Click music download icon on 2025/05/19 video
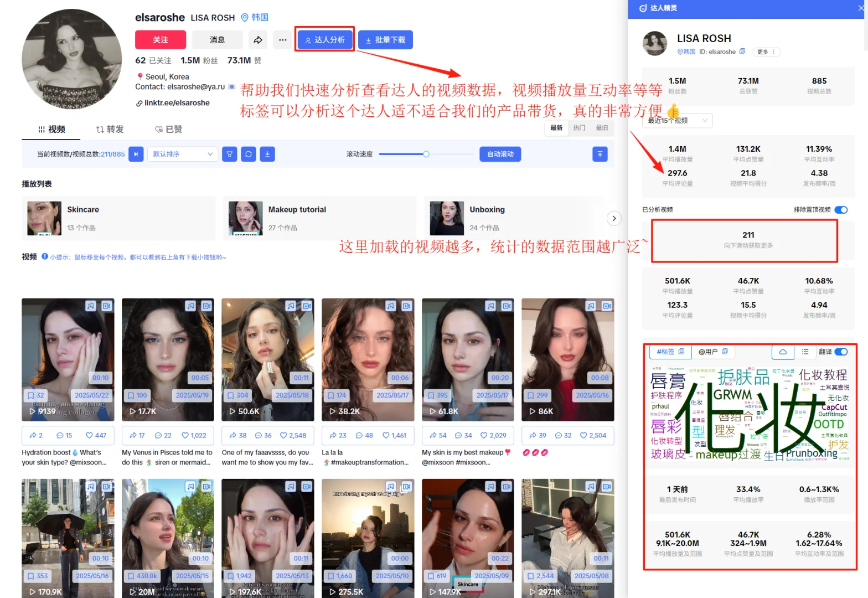 point(190,306)
